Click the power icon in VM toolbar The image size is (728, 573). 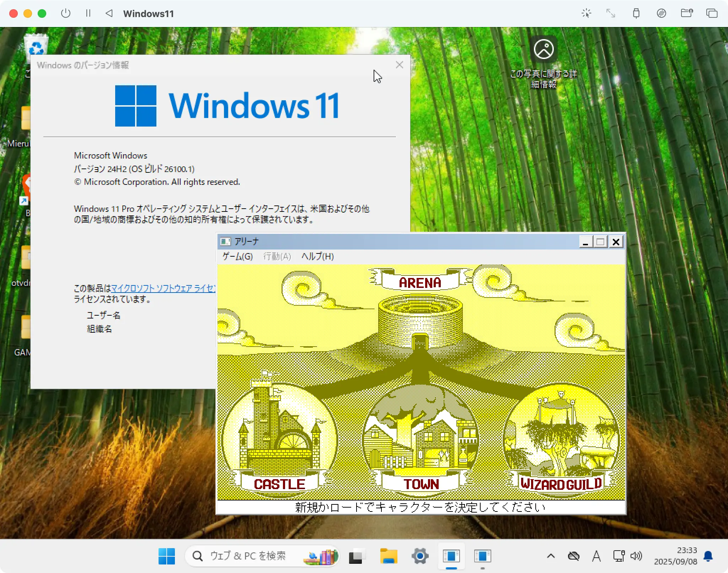(66, 14)
